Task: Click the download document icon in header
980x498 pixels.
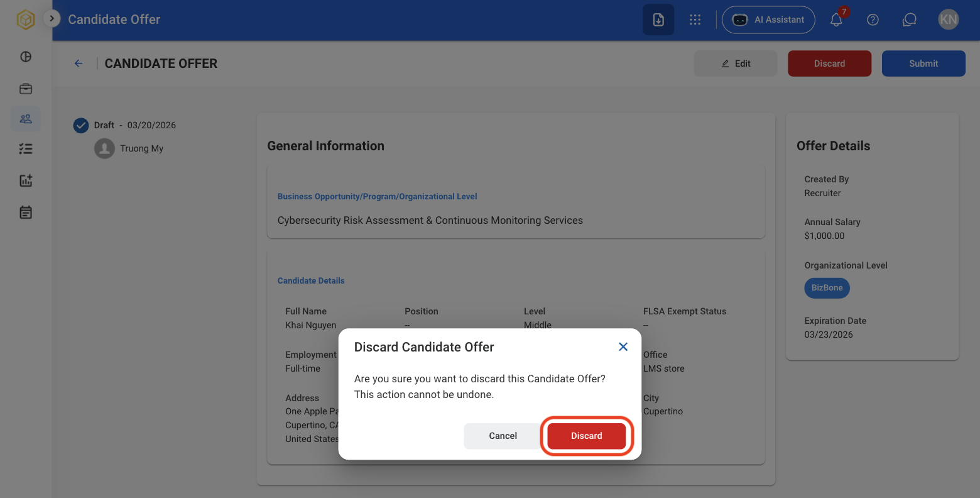Action: coord(658,19)
